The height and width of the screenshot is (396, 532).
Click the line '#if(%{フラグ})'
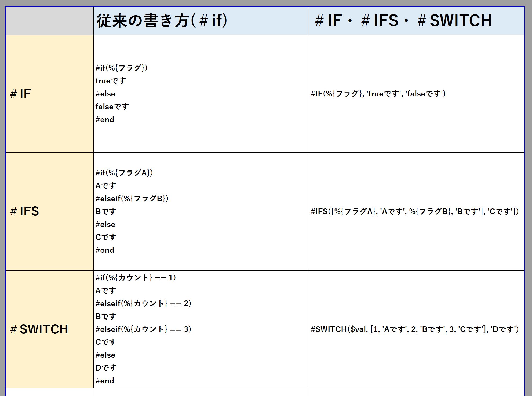tap(121, 68)
